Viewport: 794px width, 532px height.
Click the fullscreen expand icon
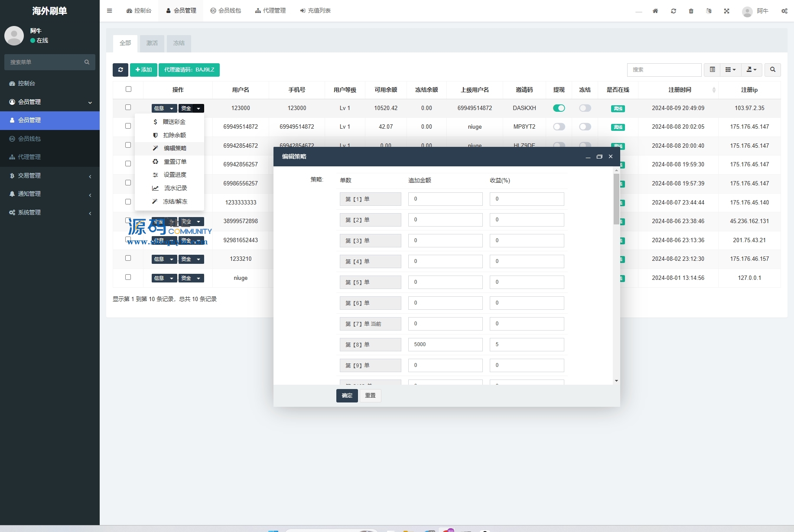tap(727, 11)
